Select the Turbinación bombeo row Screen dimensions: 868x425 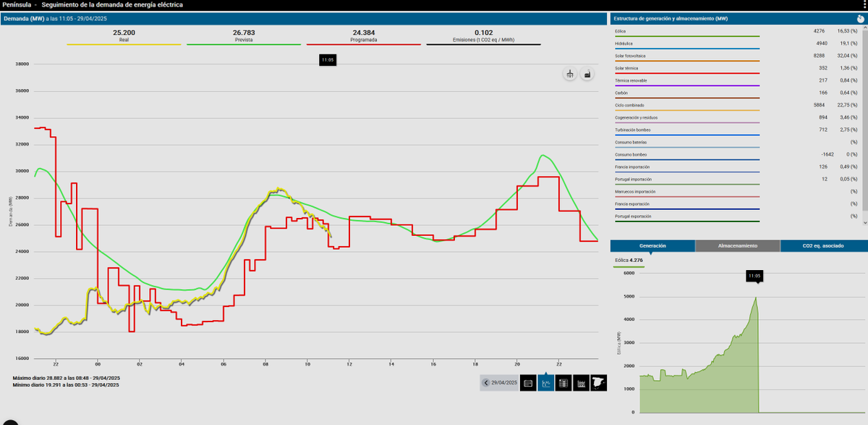point(736,130)
